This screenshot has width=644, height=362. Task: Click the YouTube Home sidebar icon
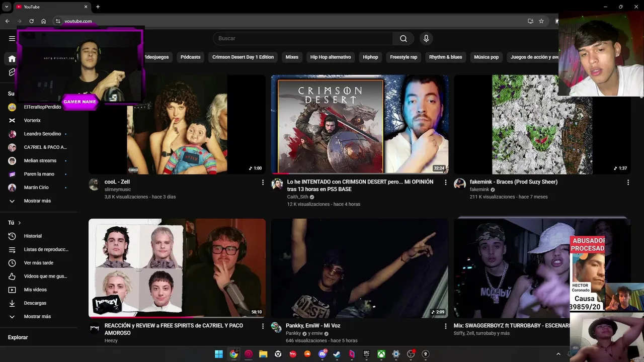pos(12,59)
